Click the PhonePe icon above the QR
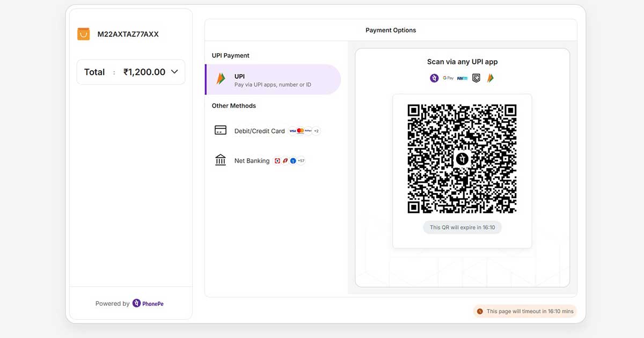 pos(434,78)
